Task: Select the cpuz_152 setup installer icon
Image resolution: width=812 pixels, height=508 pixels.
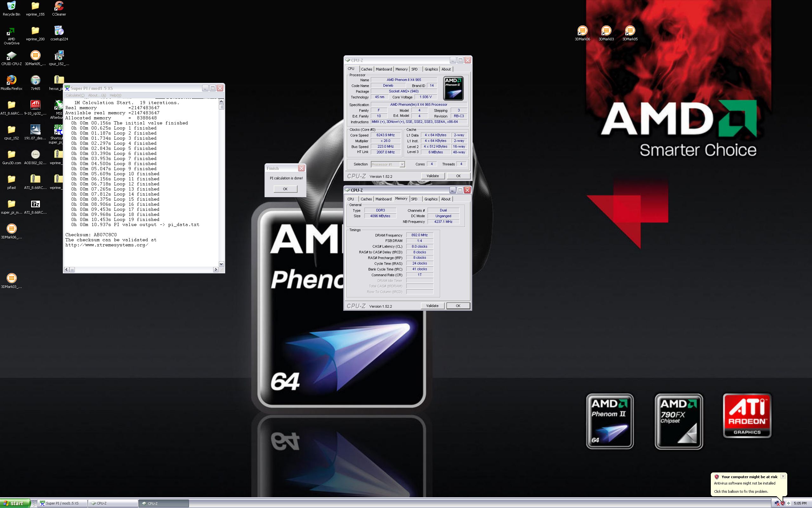Action: coord(59,58)
